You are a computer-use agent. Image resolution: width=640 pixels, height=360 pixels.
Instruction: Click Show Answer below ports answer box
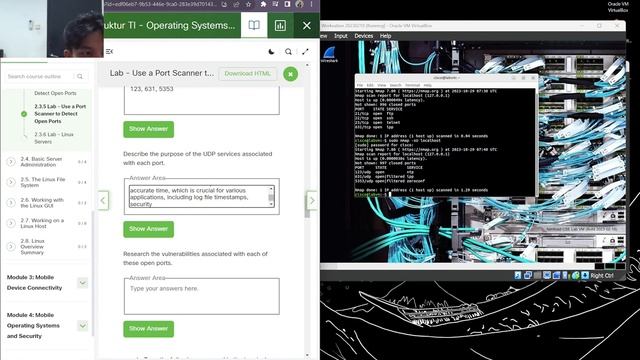coord(149,129)
